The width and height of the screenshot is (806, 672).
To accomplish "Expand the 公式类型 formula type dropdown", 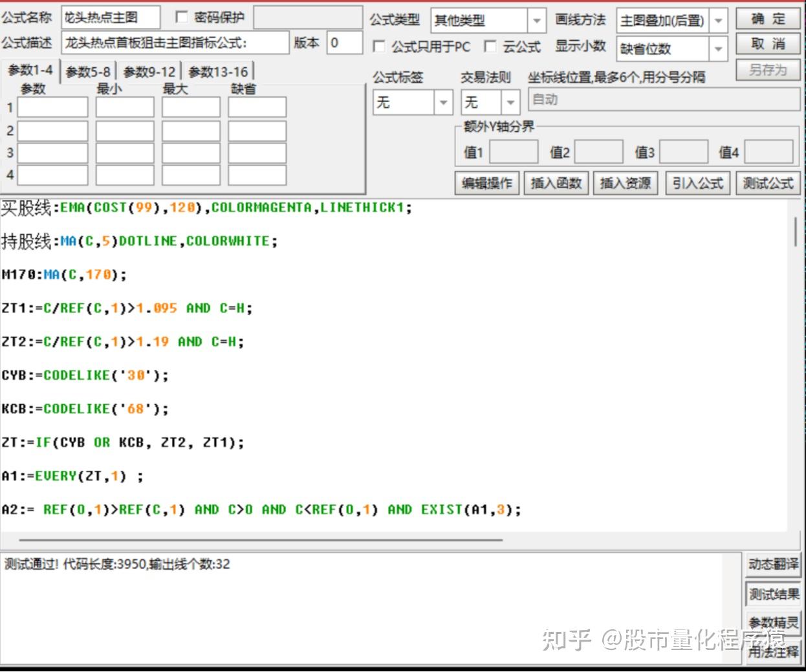I will 536,21.
